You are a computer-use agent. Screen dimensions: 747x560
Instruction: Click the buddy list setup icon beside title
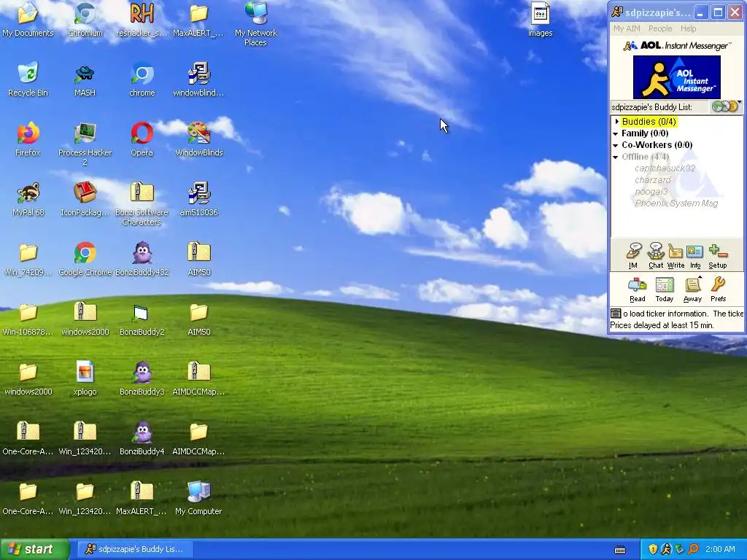[726, 106]
